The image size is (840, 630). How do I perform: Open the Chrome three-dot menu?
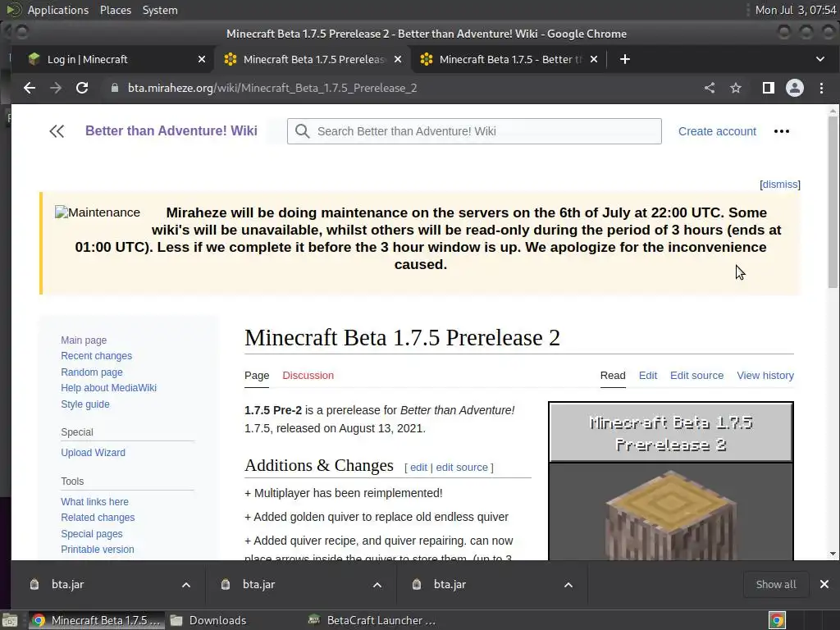click(x=821, y=88)
